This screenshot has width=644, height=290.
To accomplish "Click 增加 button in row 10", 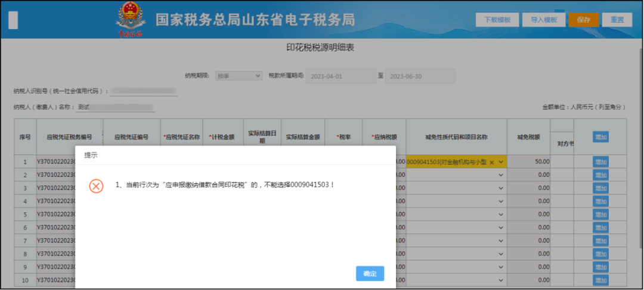I will (x=600, y=280).
